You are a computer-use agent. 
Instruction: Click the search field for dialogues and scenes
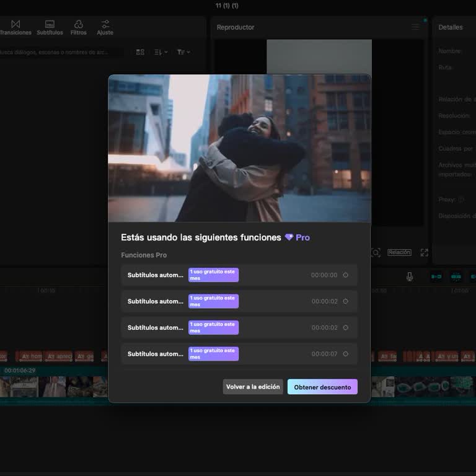tap(59, 52)
